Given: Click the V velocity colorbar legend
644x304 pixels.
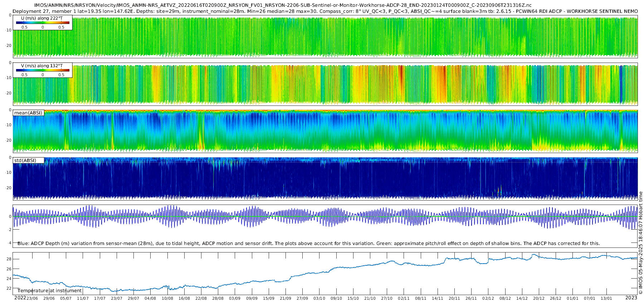Looking at the screenshot, I should coord(43,70).
